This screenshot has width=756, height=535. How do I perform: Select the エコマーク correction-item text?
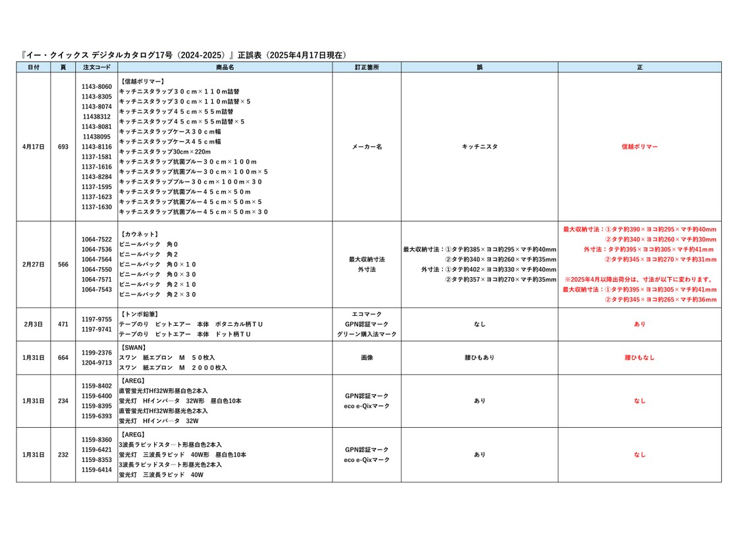366,315
